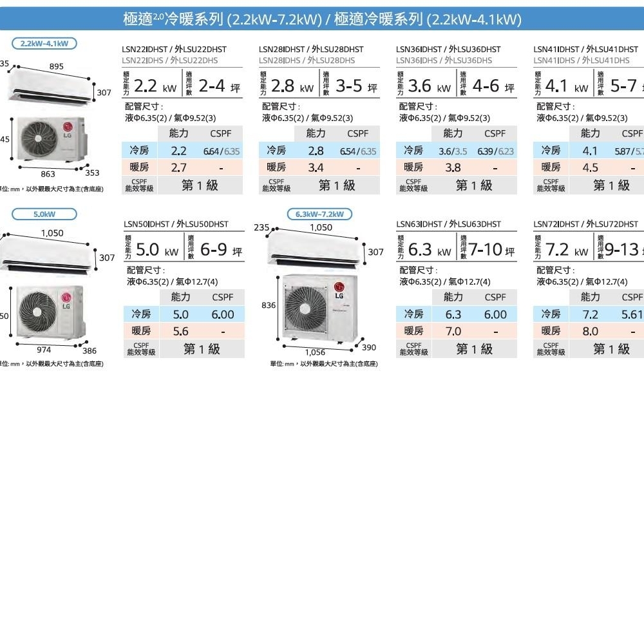
Task: Click heating capacity 2.7 in LSN22 table
Action: pos(178,168)
